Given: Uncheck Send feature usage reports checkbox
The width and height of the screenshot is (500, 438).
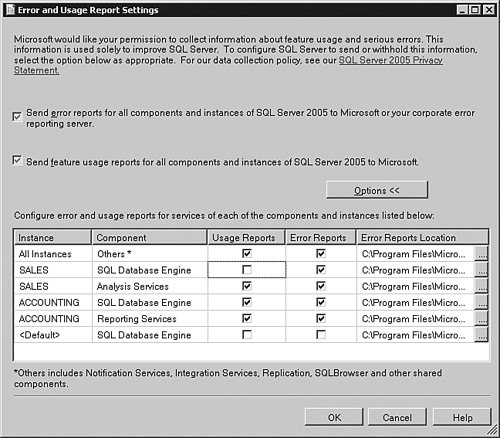Looking at the screenshot, I should pyautogui.click(x=17, y=160).
